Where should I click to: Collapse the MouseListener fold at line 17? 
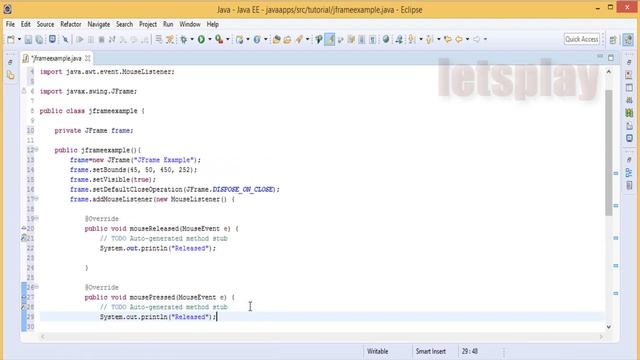pos(36,199)
